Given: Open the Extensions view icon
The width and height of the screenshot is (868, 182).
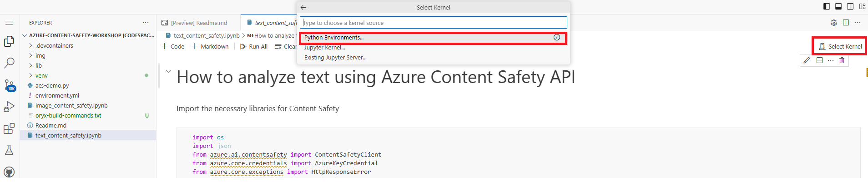Looking at the screenshot, I should pyautogui.click(x=9, y=129).
